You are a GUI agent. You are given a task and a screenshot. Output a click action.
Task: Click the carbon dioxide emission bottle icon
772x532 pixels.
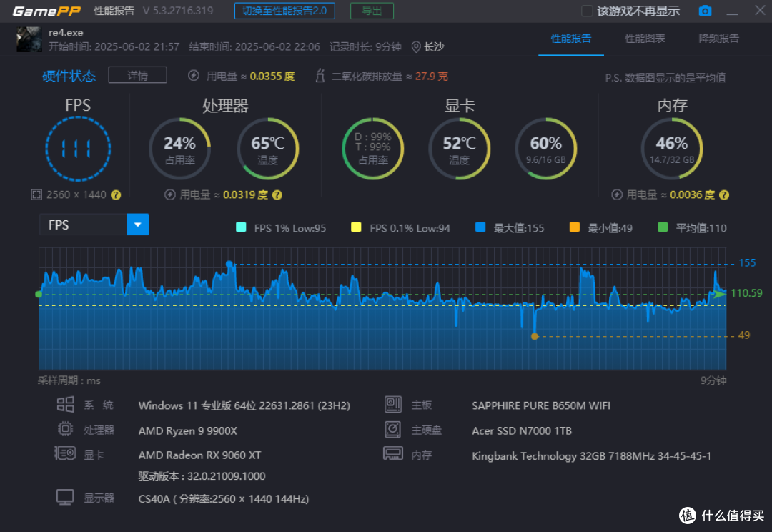(x=320, y=75)
